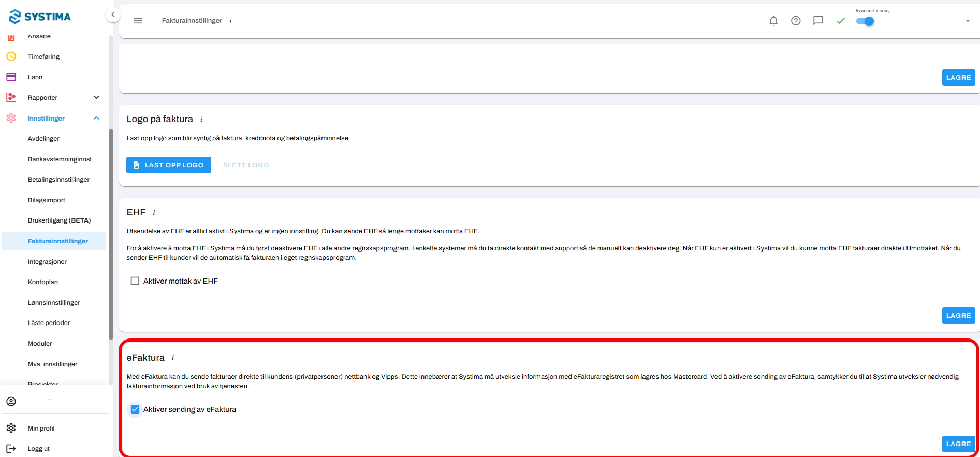Collapse the sidebar with the chevron button
Viewport: 980px width, 457px height.
click(113, 14)
